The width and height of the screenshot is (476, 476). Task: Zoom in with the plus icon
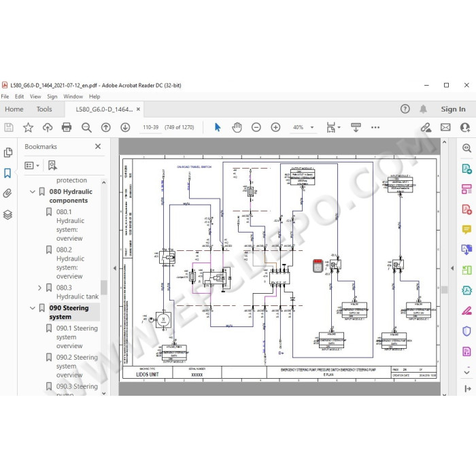(275, 127)
